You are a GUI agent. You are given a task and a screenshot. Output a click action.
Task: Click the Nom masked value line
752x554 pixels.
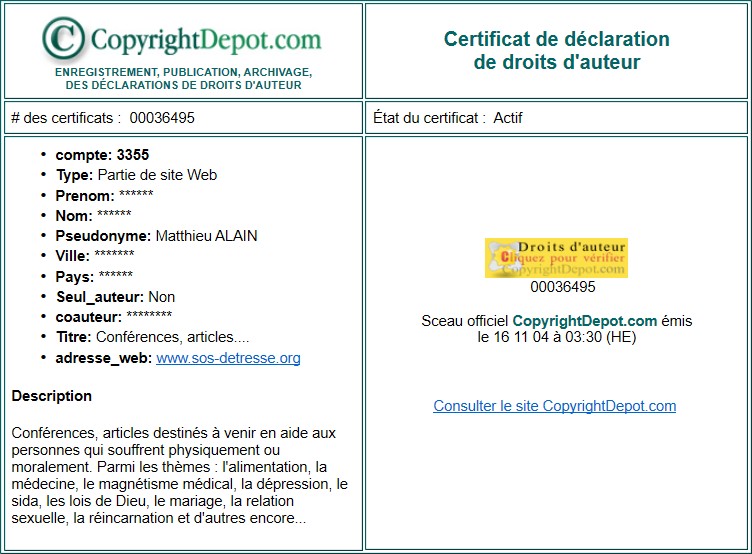[94, 215]
